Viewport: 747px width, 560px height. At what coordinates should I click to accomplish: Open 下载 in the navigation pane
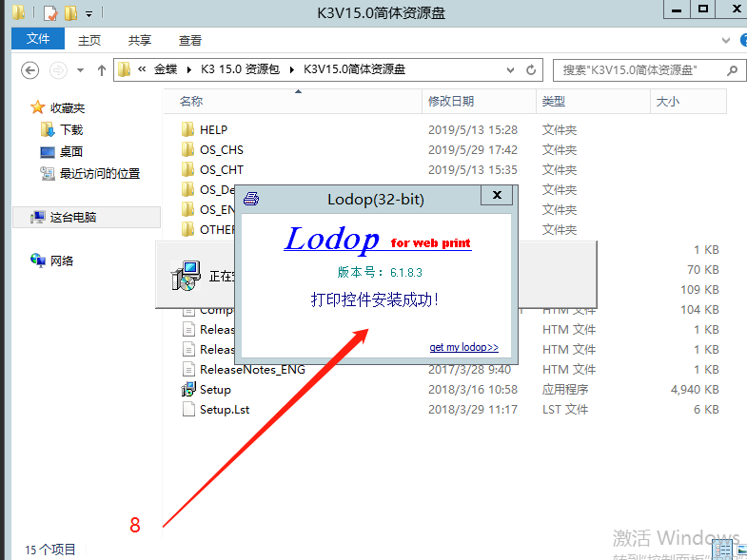(x=71, y=129)
